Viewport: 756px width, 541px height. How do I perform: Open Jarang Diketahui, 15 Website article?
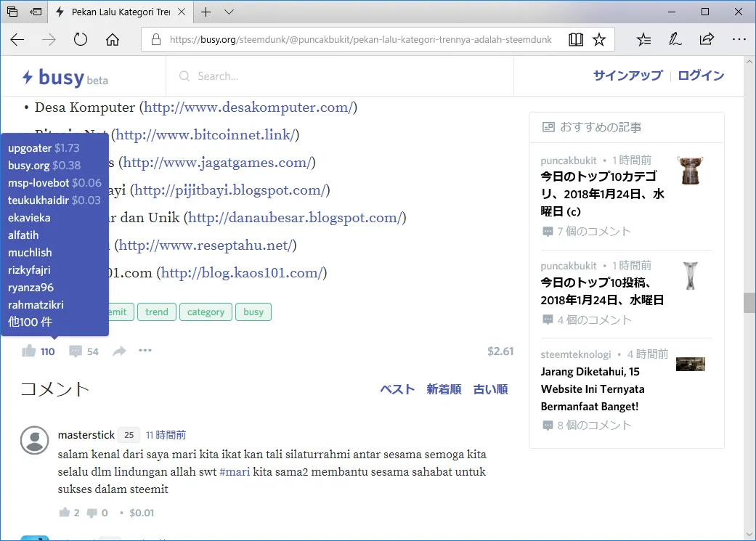pyautogui.click(x=593, y=389)
